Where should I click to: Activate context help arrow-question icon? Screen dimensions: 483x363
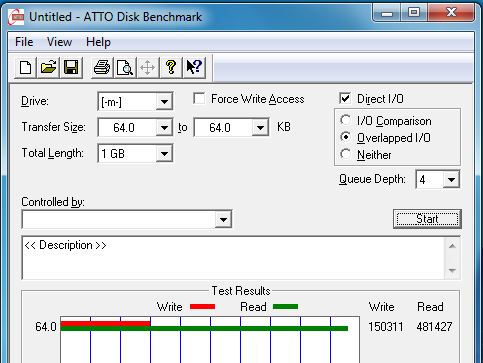coord(194,67)
